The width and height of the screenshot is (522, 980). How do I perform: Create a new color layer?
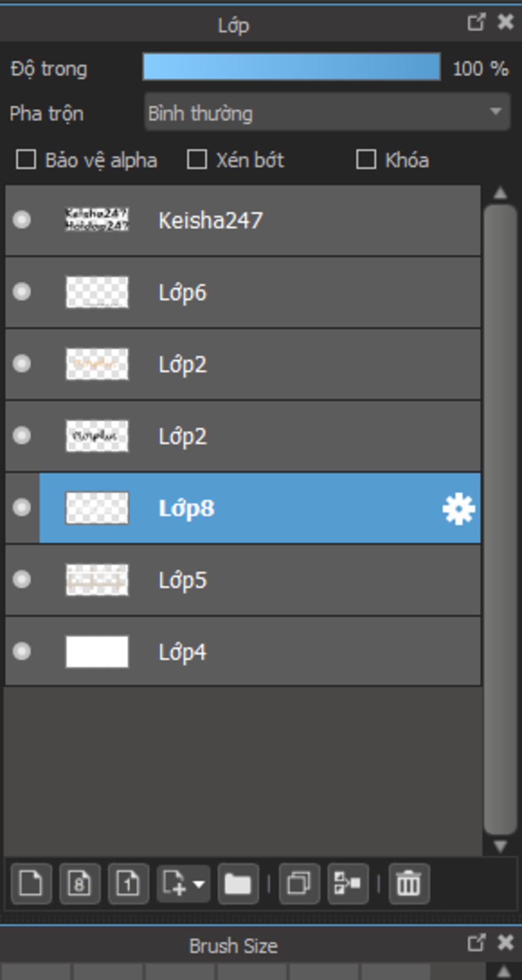click(31, 884)
